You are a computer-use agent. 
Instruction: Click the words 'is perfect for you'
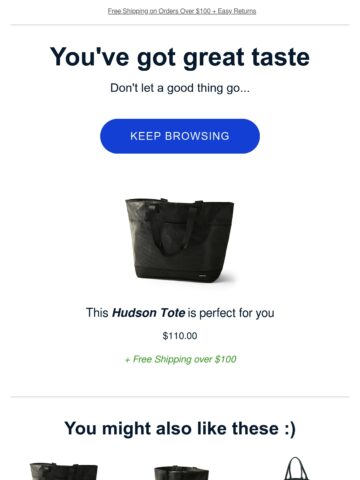[231, 313]
